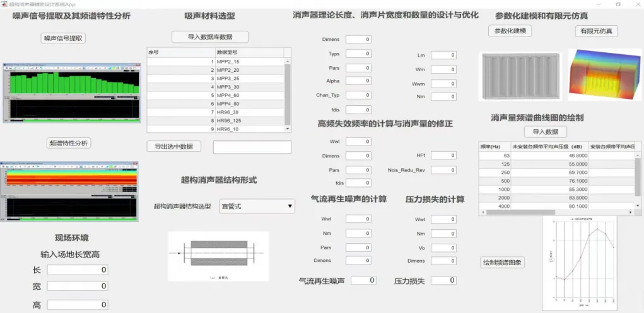
Task: Click material table scrollbar up arrow
Action: (x=288, y=61)
